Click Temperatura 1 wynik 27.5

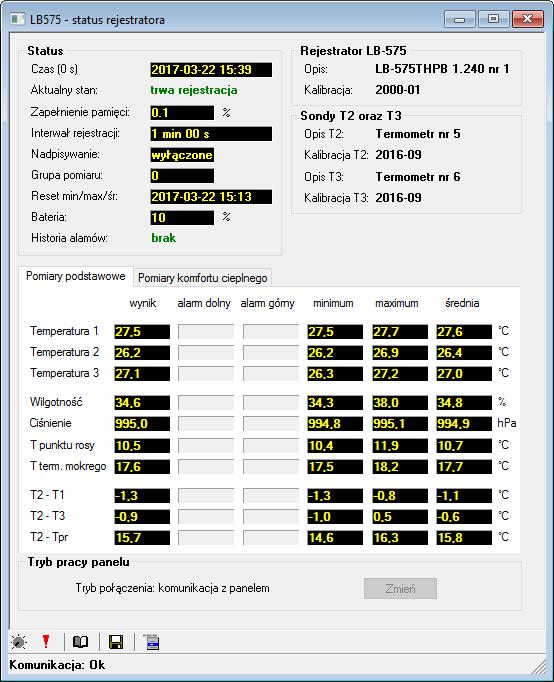pyautogui.click(x=142, y=331)
